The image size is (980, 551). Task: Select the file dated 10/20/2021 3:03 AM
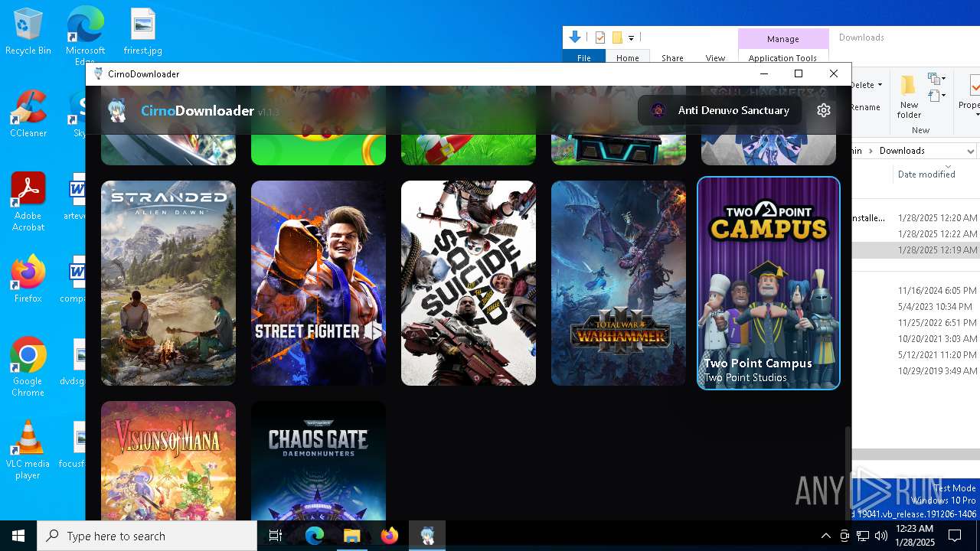[x=915, y=339]
